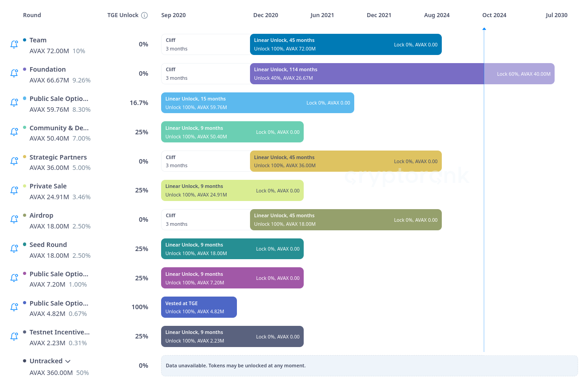Click the Community AVAX 50.40M unlock bar
The height and width of the screenshot is (384, 588).
[x=232, y=132]
